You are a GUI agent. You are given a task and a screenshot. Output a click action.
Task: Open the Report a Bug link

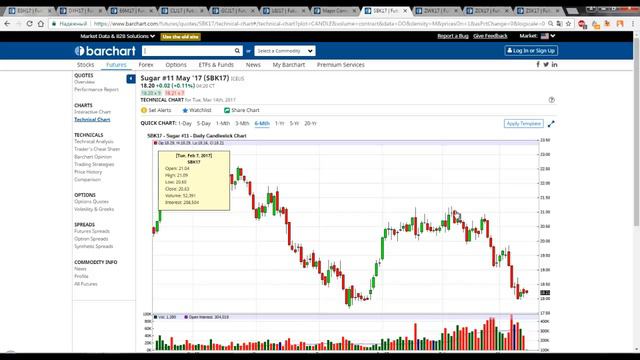pyautogui.click(x=453, y=36)
